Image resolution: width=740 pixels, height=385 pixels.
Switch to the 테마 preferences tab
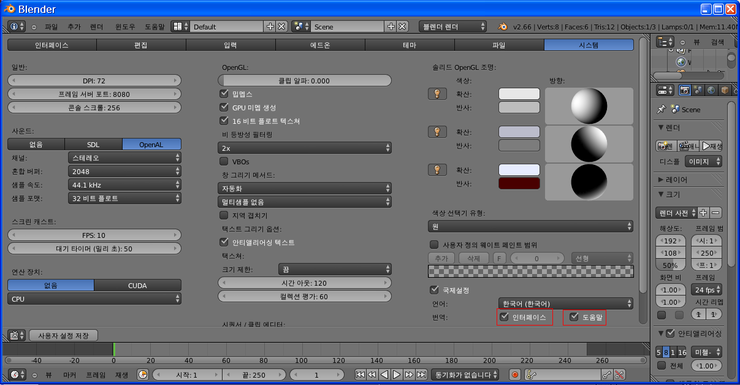[x=410, y=45]
